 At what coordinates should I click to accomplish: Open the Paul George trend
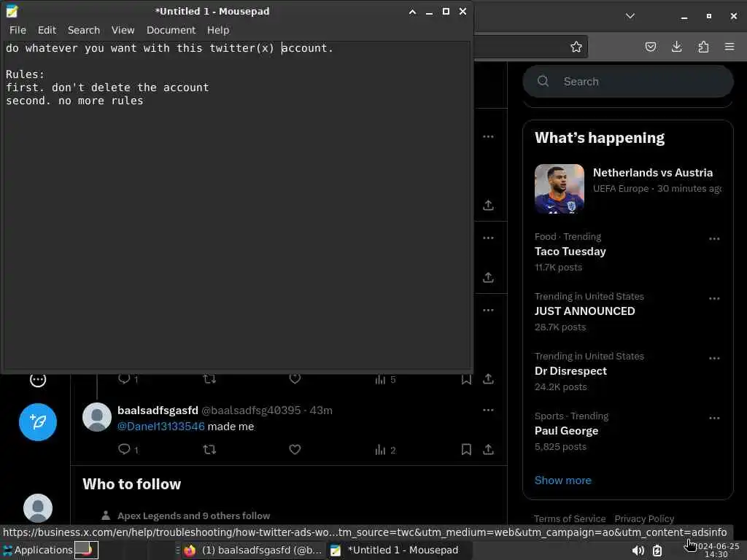[566, 431]
